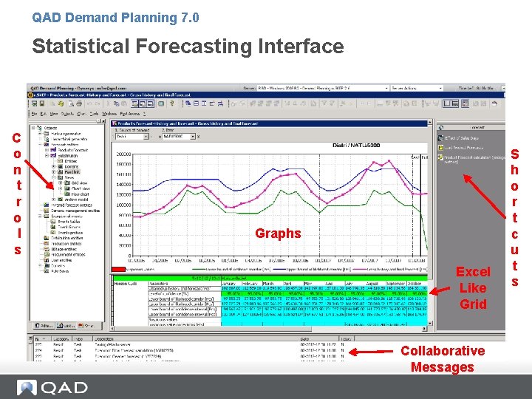The width and height of the screenshot is (532, 399).
Task: Expand the Grid view tree node
Action: pyautogui.click(x=61, y=183)
